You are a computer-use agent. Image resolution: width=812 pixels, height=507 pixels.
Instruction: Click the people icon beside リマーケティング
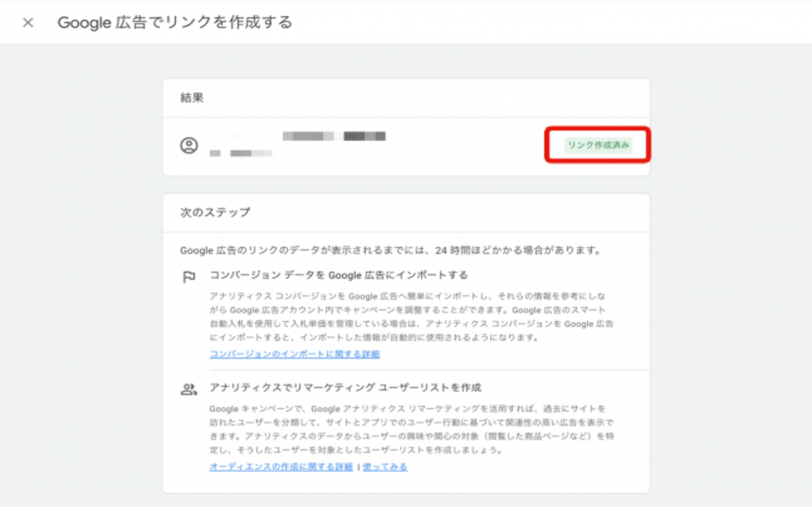click(x=189, y=389)
